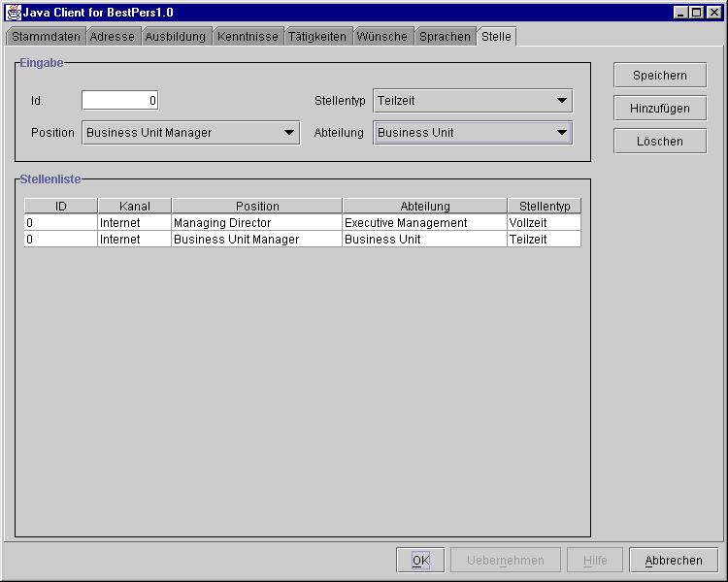Select the Business Unit Manager table row

tap(256, 240)
